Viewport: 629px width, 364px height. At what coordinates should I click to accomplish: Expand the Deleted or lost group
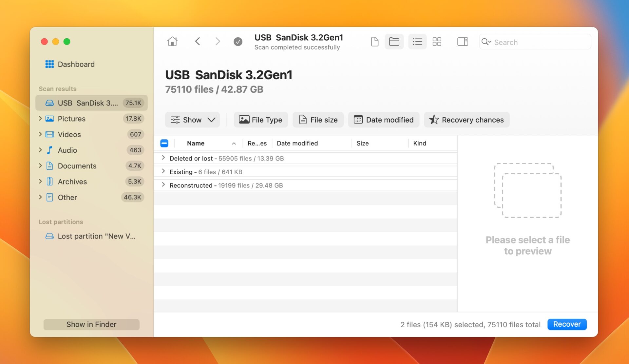point(163,158)
